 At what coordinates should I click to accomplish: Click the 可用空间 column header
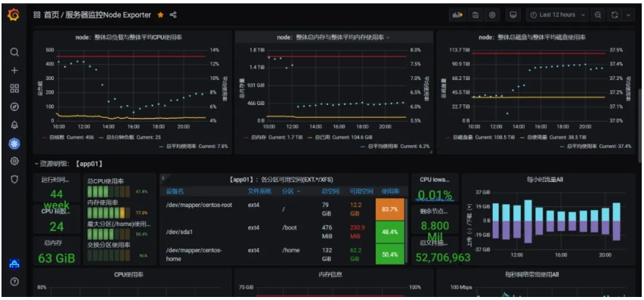tap(361, 191)
